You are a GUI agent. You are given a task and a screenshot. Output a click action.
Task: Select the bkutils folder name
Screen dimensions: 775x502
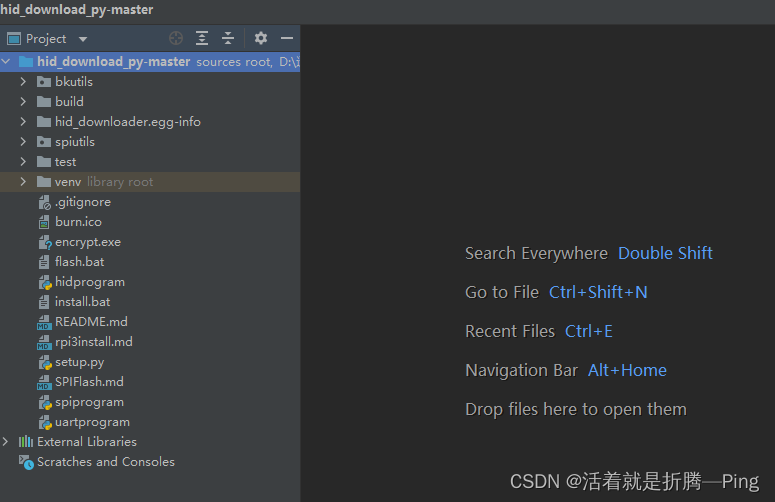(x=74, y=82)
